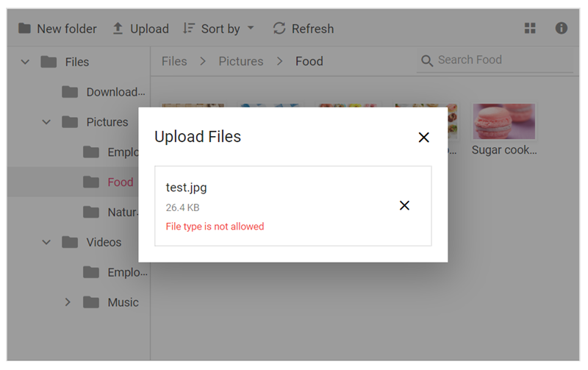
Task: Open the Music folder in tree
Action: (123, 302)
